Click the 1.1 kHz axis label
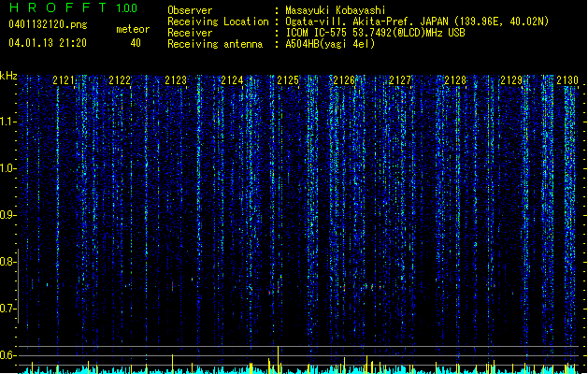Image resolution: width=588 pixels, height=374 pixels. coord(7,122)
